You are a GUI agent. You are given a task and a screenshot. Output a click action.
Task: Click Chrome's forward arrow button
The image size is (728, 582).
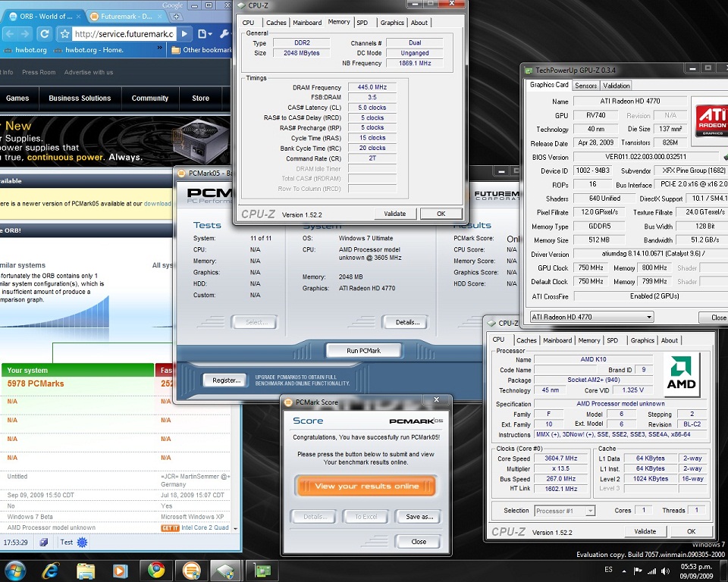[x=26, y=33]
